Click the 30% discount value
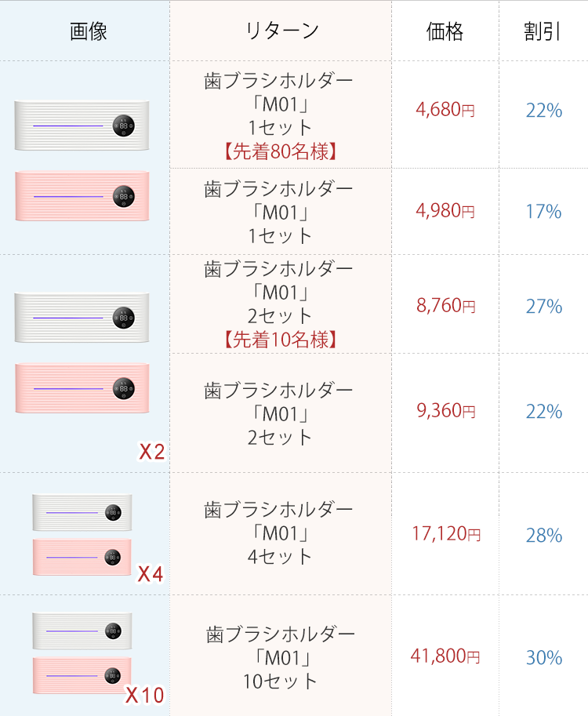The height and width of the screenshot is (716, 588). (x=543, y=657)
